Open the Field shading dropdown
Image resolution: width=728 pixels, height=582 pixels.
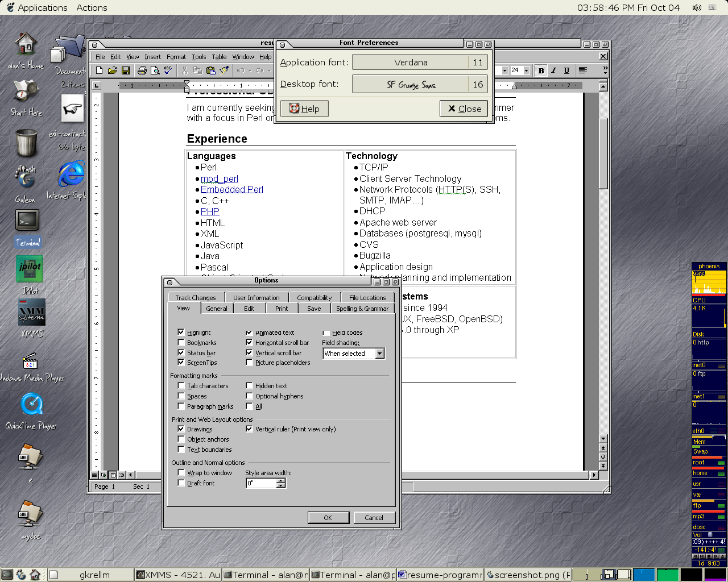click(379, 354)
